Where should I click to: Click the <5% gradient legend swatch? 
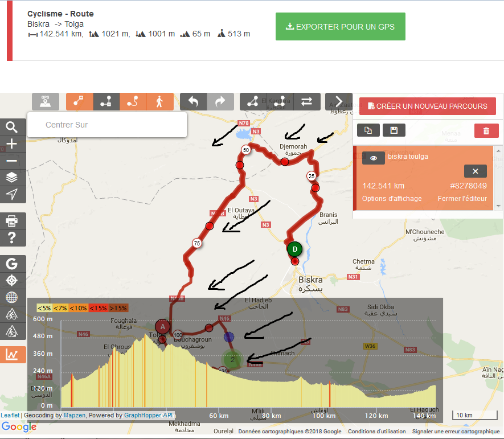(x=44, y=308)
